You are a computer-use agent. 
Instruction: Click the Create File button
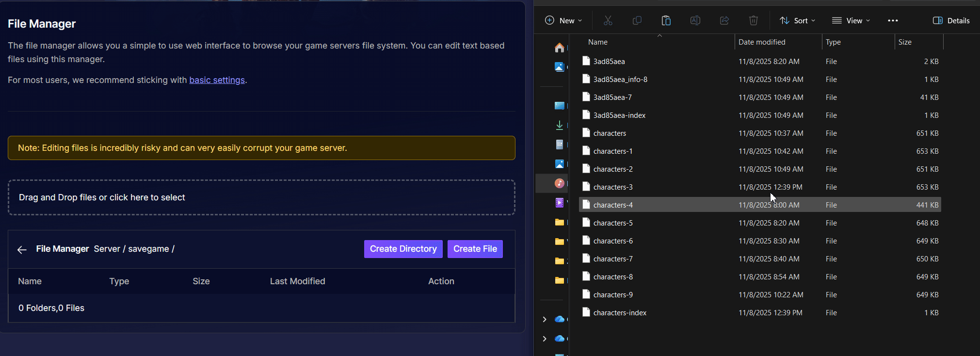coord(475,249)
